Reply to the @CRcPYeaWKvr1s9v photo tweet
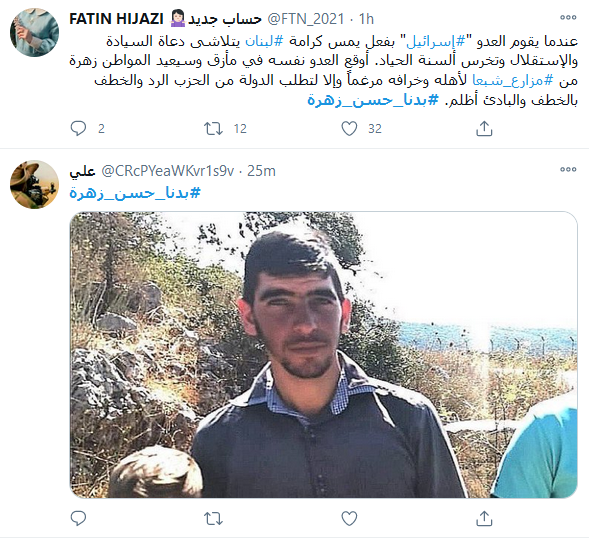 pos(79,518)
